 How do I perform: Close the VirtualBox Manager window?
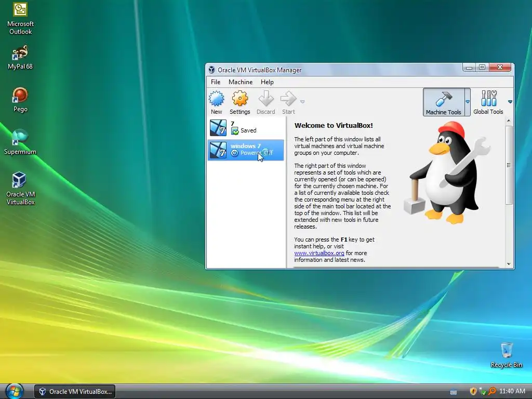coord(500,68)
